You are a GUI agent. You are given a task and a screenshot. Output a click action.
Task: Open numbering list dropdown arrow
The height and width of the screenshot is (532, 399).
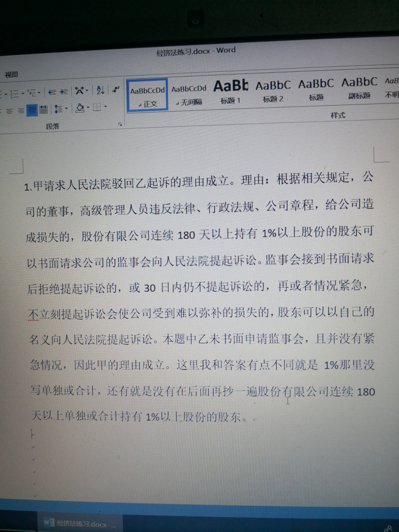coord(23,93)
